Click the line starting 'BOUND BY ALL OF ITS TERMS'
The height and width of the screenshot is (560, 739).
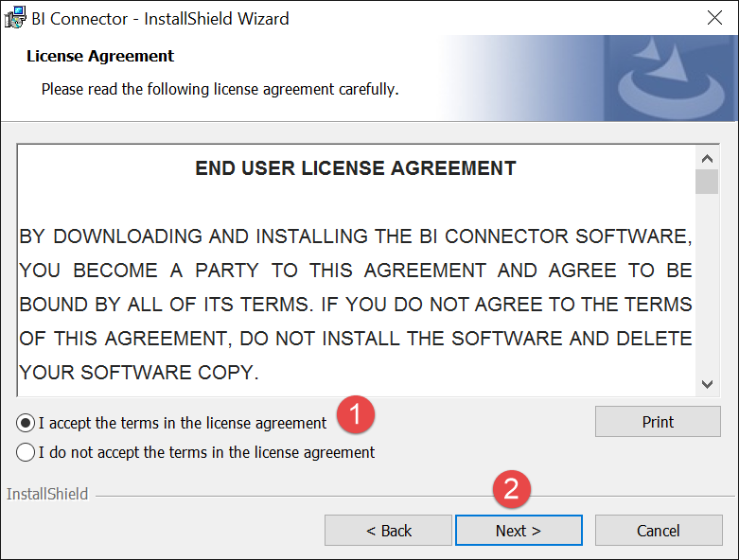(356, 305)
